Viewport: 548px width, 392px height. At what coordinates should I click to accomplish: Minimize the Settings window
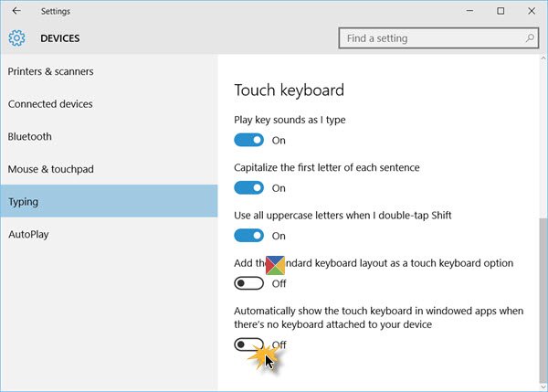click(x=458, y=11)
